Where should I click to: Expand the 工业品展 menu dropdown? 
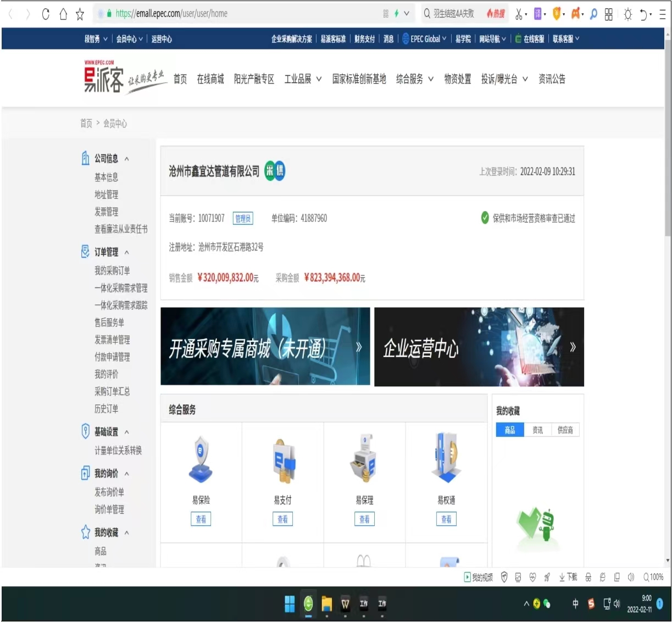point(303,79)
